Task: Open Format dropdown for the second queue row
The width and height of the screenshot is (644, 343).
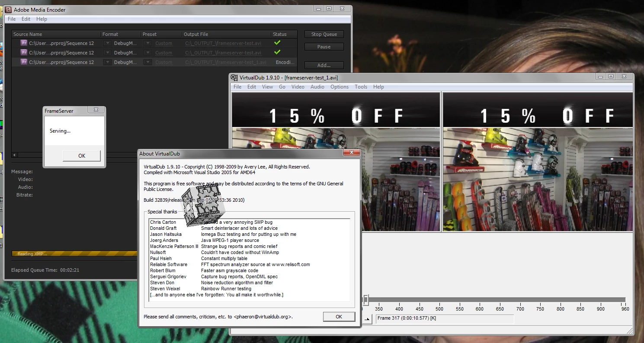Action: (x=108, y=53)
